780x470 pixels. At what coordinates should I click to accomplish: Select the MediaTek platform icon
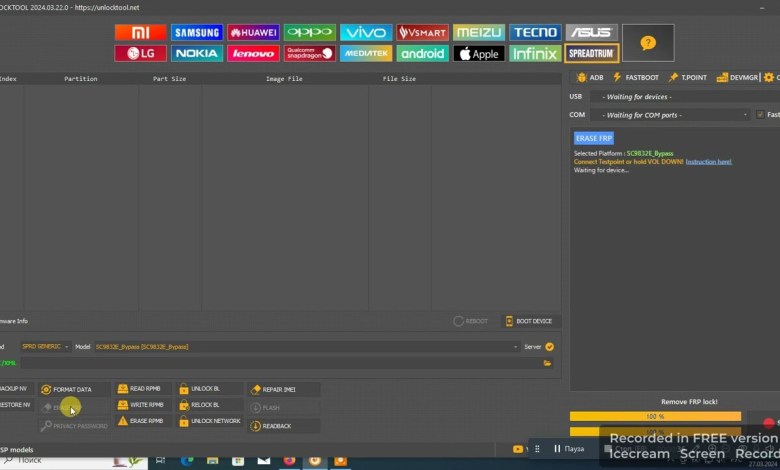(366, 54)
